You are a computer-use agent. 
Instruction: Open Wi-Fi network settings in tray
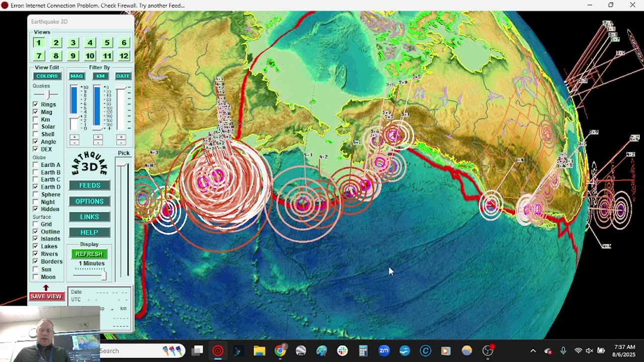(578, 350)
